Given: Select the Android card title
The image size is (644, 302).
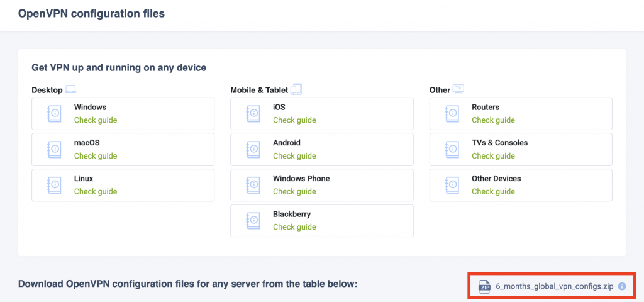Looking at the screenshot, I should 287,143.
